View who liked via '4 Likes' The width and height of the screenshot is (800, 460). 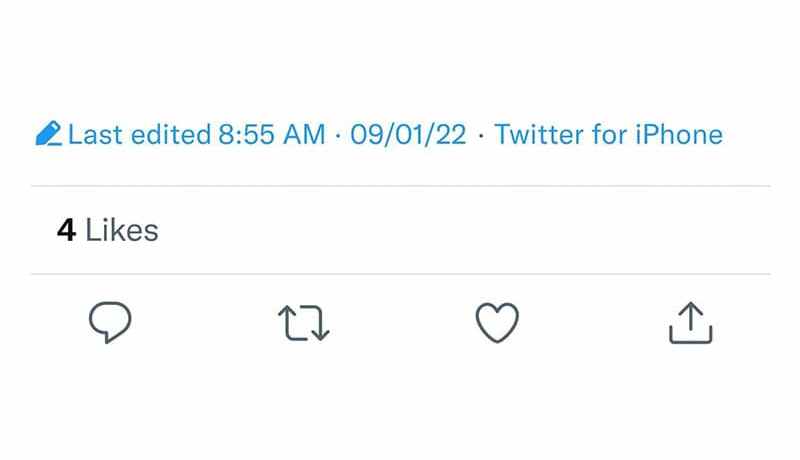[x=107, y=230]
